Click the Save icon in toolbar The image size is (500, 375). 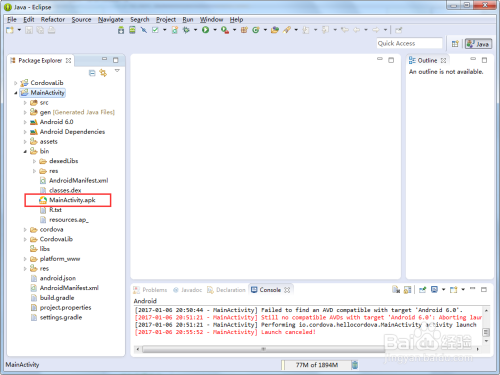pyautogui.click(x=29, y=30)
